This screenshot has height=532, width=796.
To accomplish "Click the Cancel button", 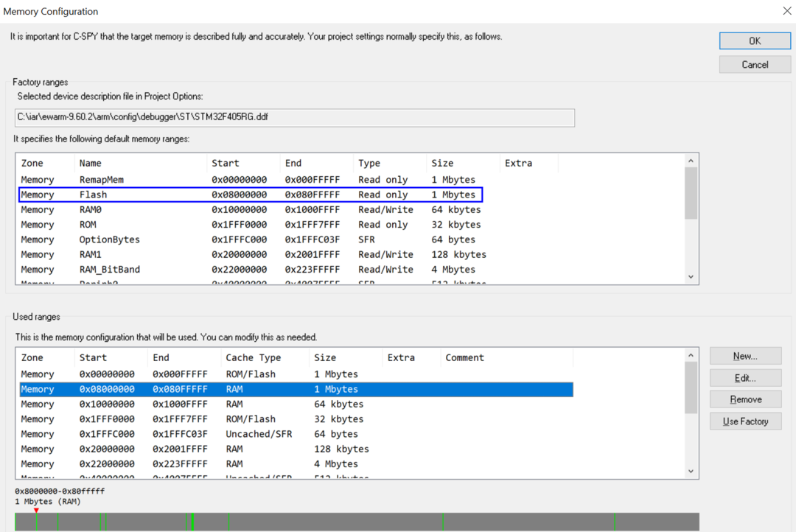I will tap(755, 64).
